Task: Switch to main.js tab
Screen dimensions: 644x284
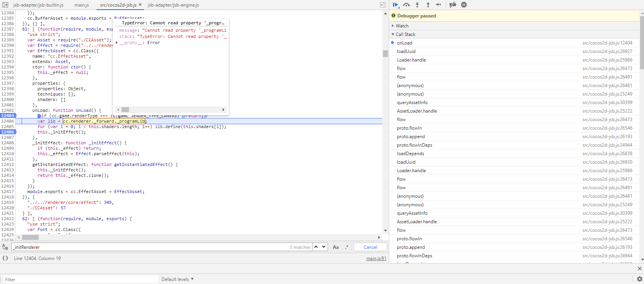Action: (82, 5)
